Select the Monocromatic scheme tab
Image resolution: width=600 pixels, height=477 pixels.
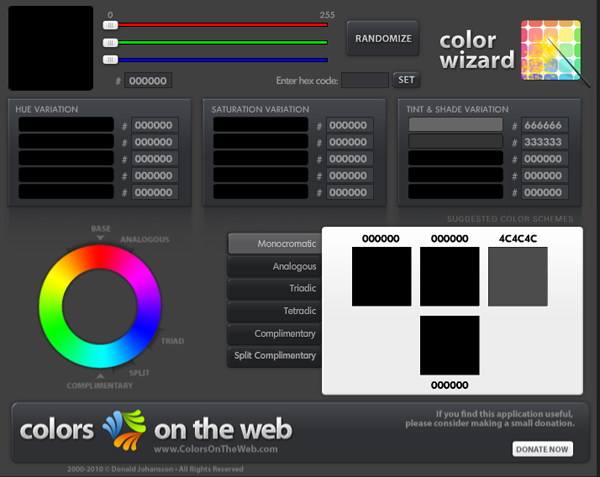tap(275, 243)
